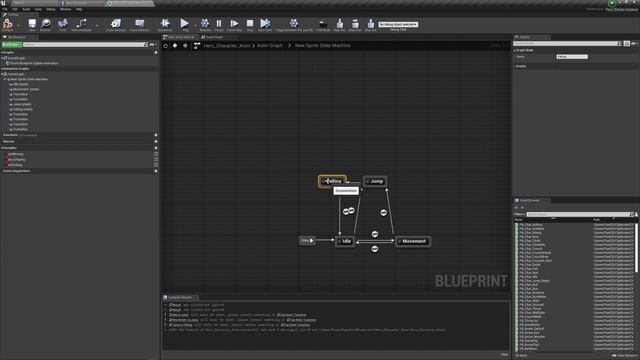The height and width of the screenshot is (360, 640).
Task: Select the Entry node in state machine
Action: click(x=307, y=241)
